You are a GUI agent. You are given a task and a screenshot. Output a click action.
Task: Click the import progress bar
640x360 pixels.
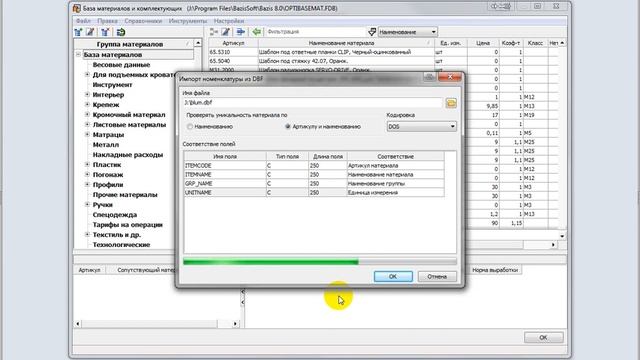pos(320,262)
